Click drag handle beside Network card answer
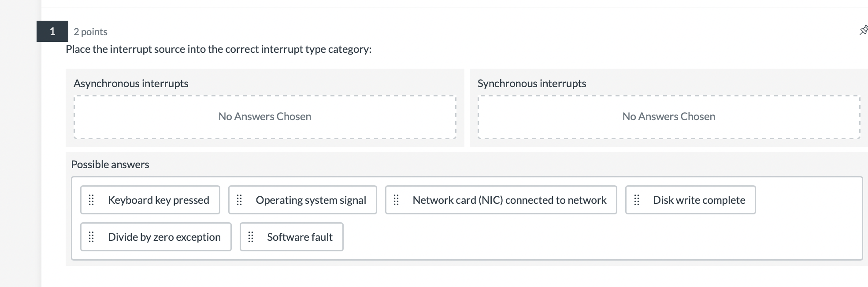Screen dimensions: 868x287 tap(396, 200)
